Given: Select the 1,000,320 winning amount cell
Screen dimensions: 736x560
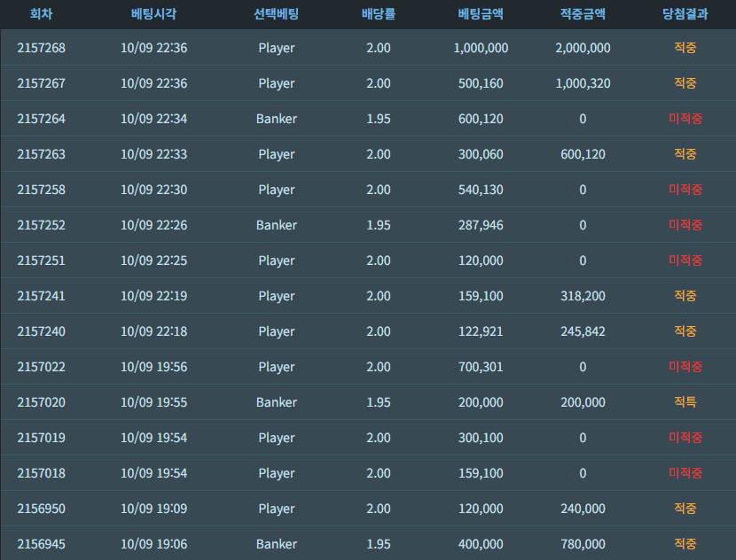Looking at the screenshot, I should (583, 83).
